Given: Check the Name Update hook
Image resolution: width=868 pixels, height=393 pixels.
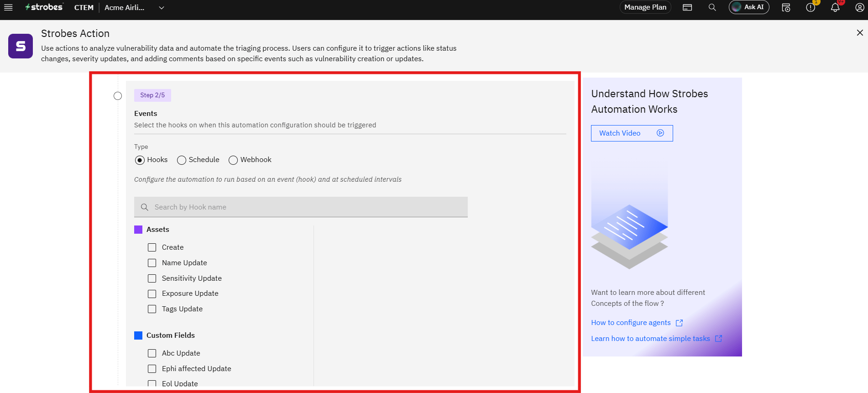Looking at the screenshot, I should pyautogui.click(x=152, y=263).
